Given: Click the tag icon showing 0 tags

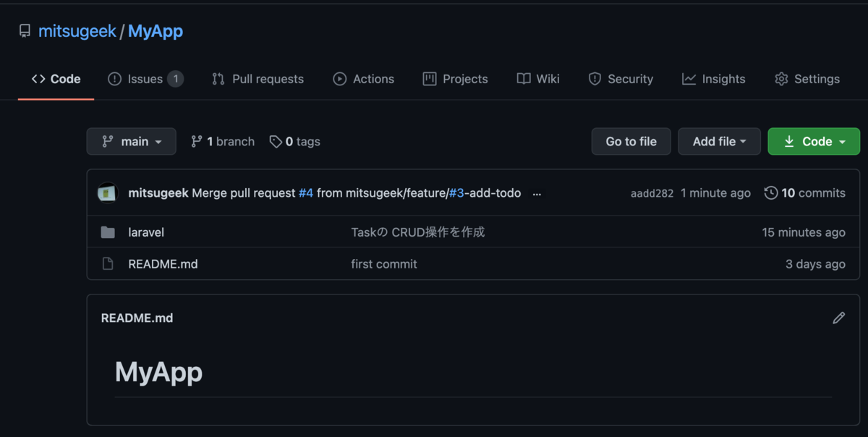Looking at the screenshot, I should 276,142.
